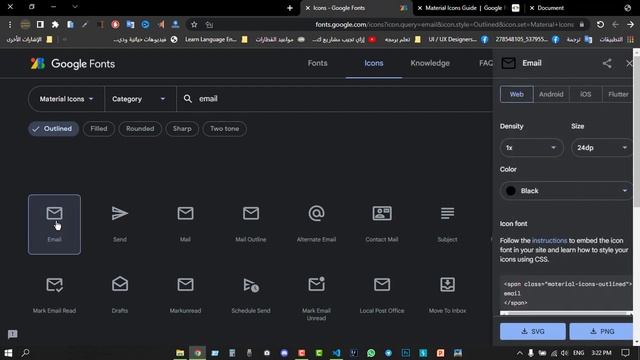Open File Explorer from the taskbar

pos(180,353)
